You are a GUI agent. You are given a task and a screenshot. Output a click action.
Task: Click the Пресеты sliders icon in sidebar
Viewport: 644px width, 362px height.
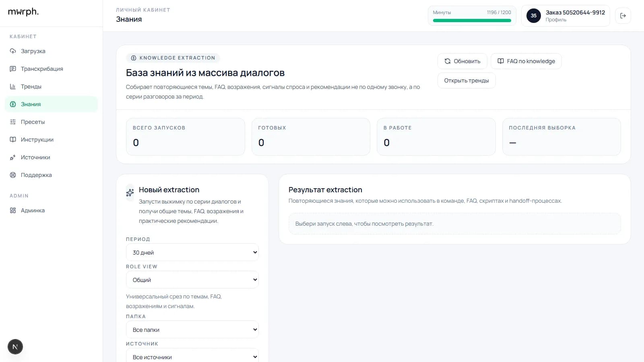[13, 122]
